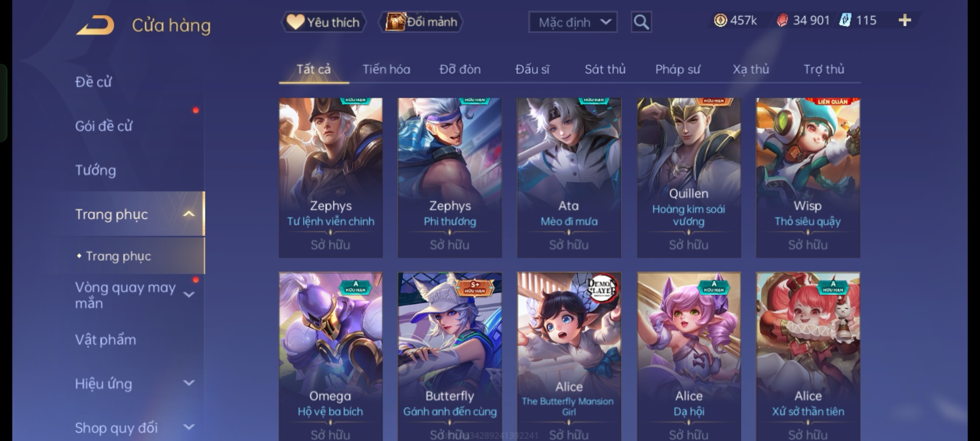Screen dimensions: 980x441
Task: Tap the red ruby currency icon
Action: coord(782,20)
